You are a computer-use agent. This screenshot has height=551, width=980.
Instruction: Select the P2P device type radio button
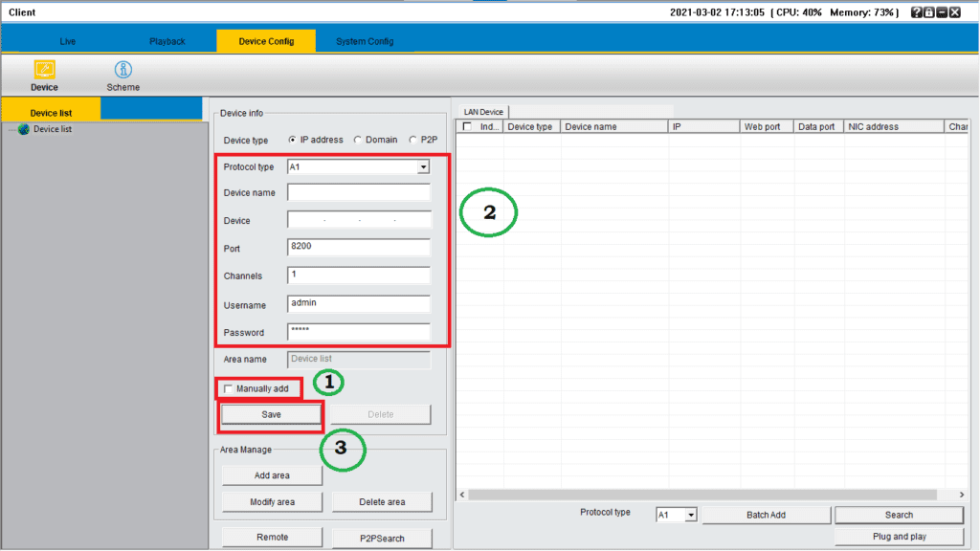(413, 140)
